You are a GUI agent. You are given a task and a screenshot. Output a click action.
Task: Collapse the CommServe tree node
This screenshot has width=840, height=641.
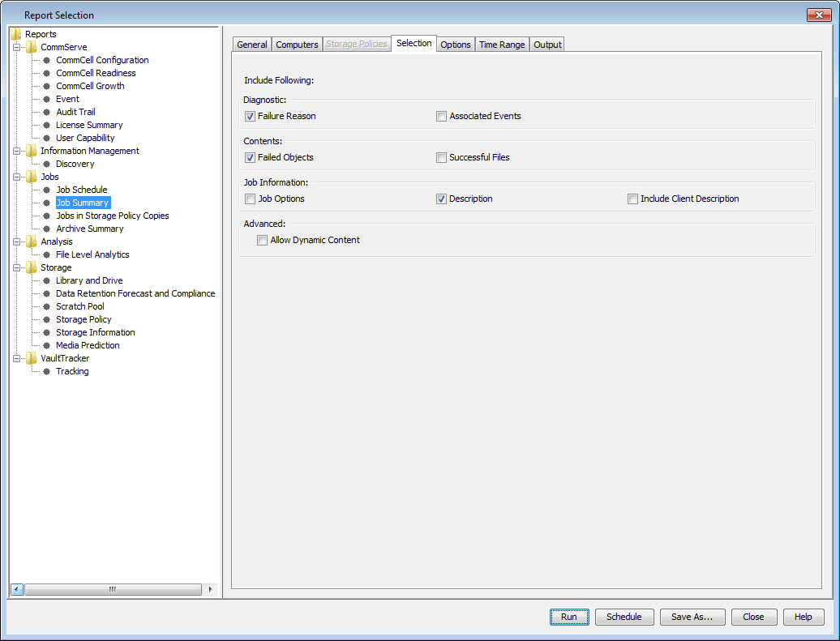pyautogui.click(x=16, y=47)
